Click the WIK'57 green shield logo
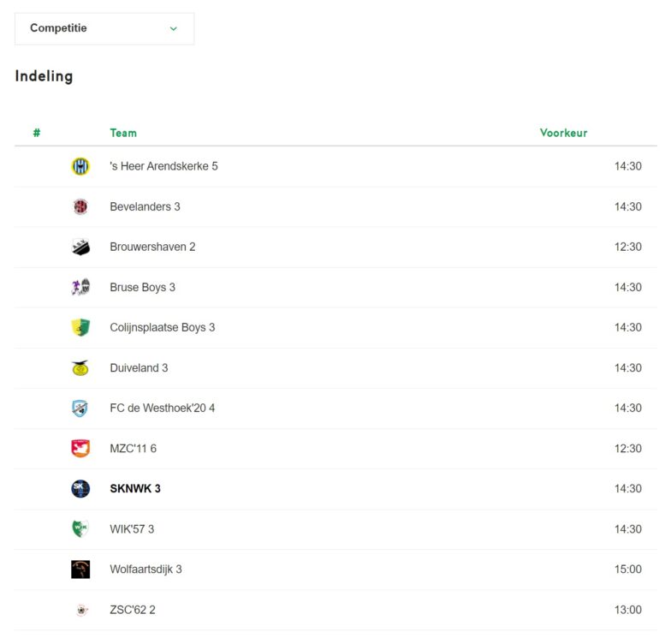Image resolution: width=665 pixels, height=644 pixels. pyautogui.click(x=80, y=528)
